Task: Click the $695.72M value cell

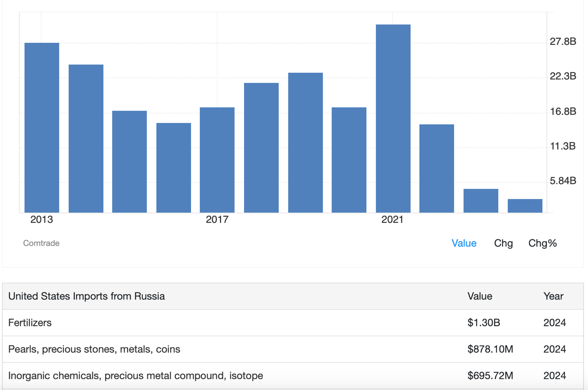Action: 491,376
